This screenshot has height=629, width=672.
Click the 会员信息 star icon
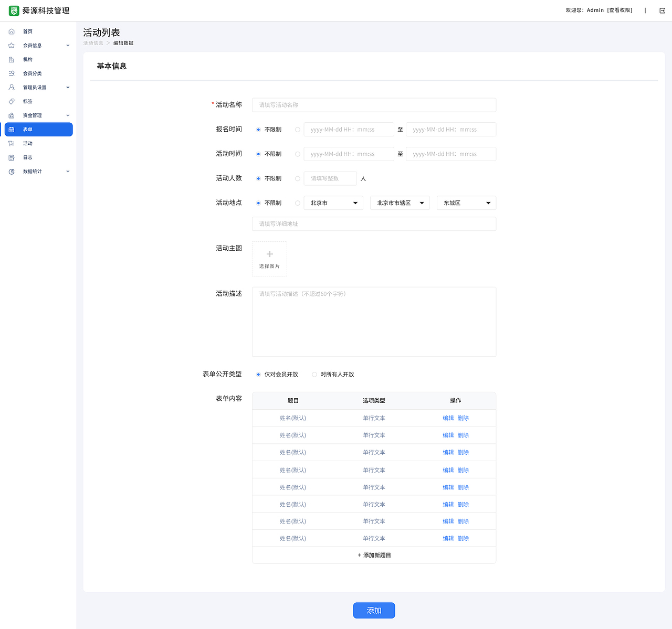(12, 46)
